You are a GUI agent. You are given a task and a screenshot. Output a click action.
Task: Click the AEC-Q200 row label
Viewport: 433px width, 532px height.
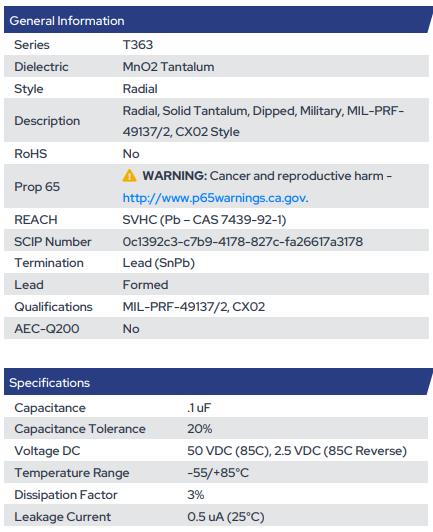(47, 329)
